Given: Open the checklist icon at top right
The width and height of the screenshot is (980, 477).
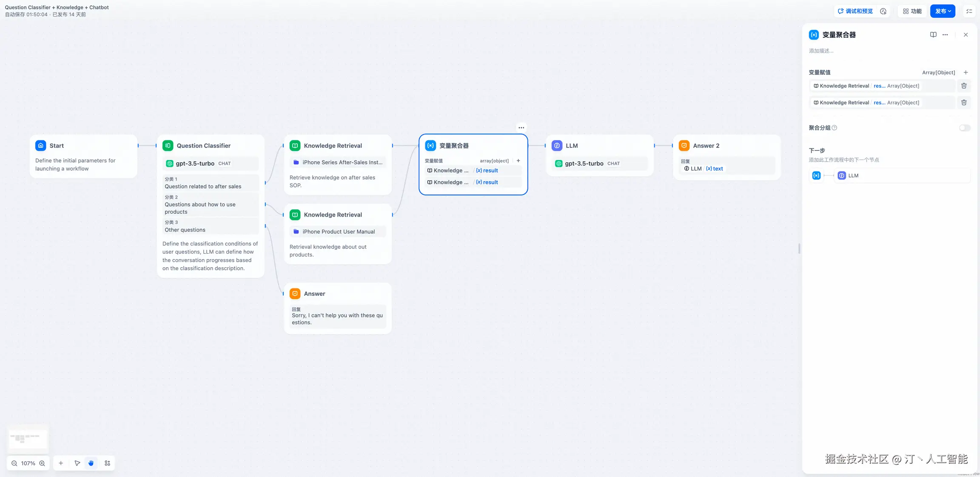Looking at the screenshot, I should (969, 11).
